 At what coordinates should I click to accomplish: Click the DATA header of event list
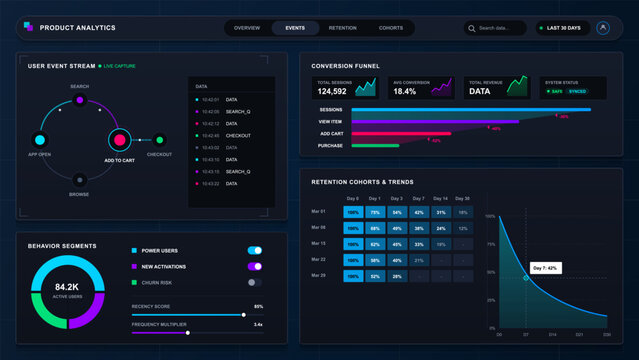tap(201, 86)
